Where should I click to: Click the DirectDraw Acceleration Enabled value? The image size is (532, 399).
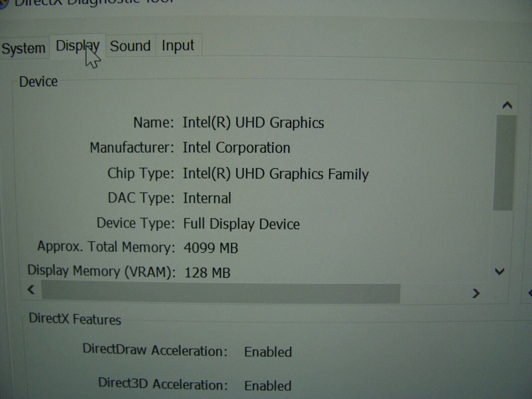(268, 352)
